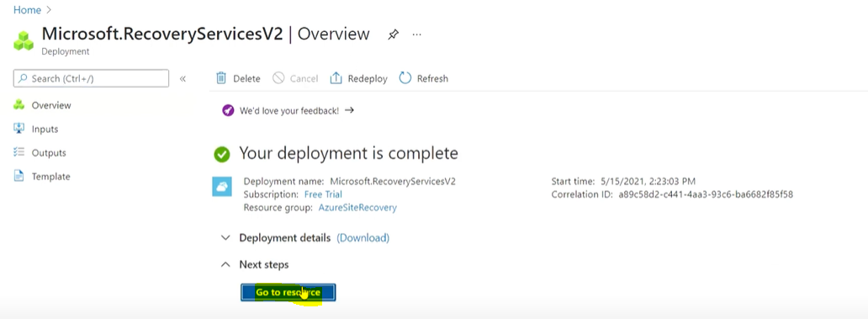This screenshot has width=868, height=319.
Task: Click the disabled Cancel toolbar label
Action: tap(304, 78)
